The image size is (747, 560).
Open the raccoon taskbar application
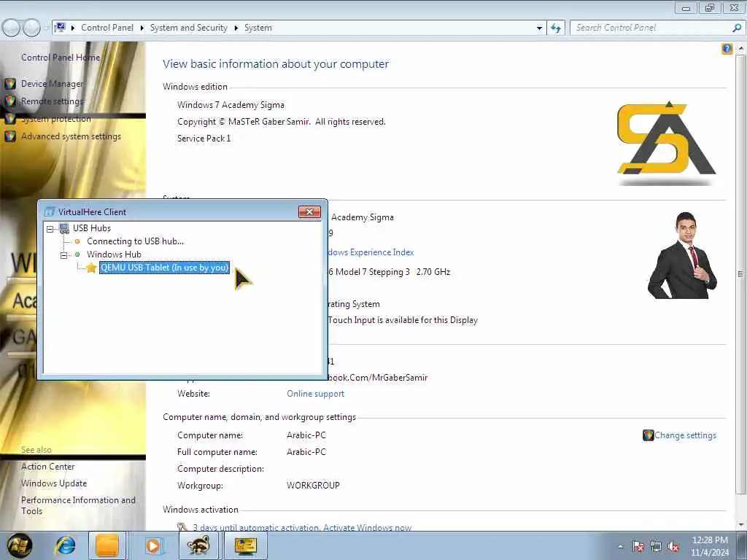point(198,545)
